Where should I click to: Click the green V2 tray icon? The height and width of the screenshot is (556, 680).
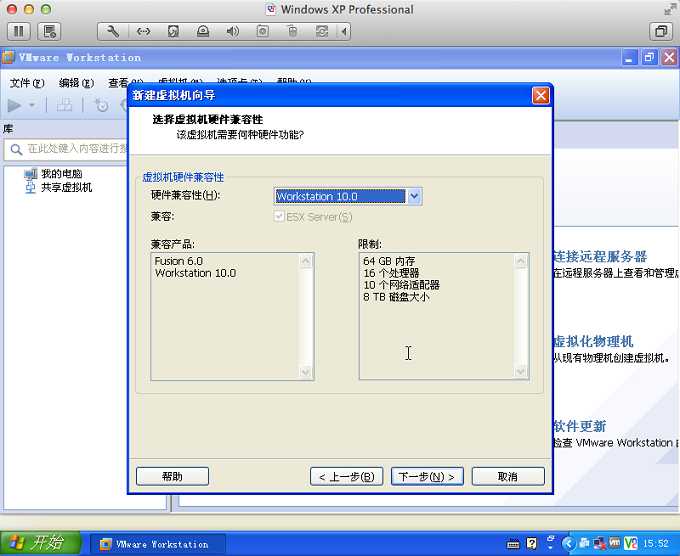coord(631,543)
